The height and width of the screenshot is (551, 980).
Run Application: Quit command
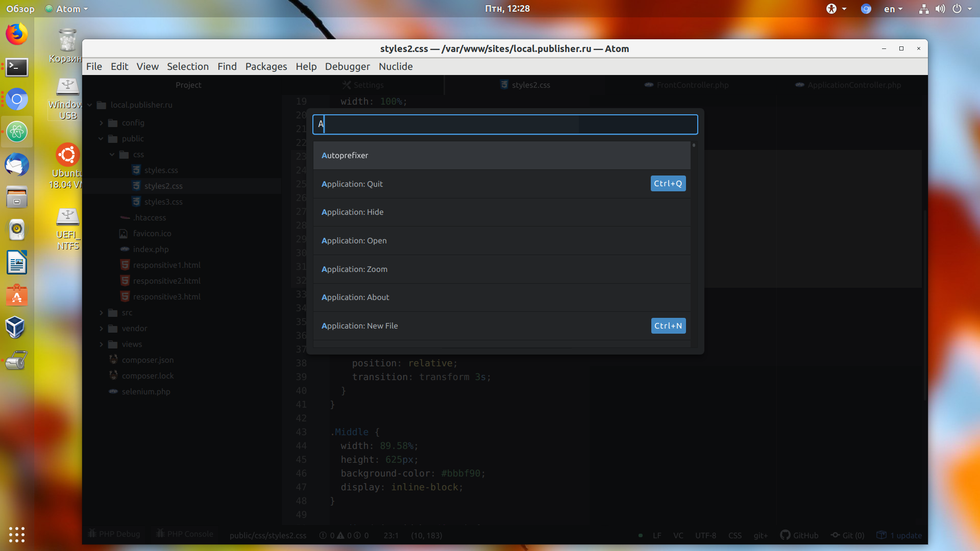(502, 184)
